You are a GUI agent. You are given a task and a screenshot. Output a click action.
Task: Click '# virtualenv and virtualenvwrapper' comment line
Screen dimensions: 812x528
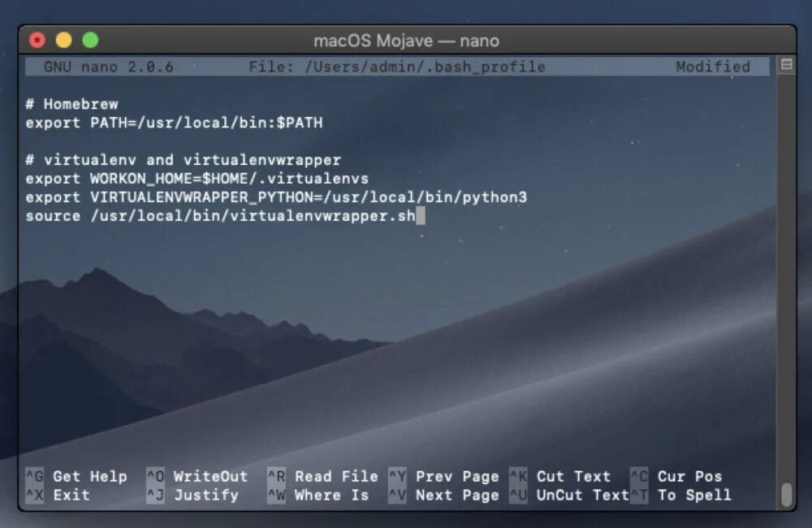pos(184,160)
